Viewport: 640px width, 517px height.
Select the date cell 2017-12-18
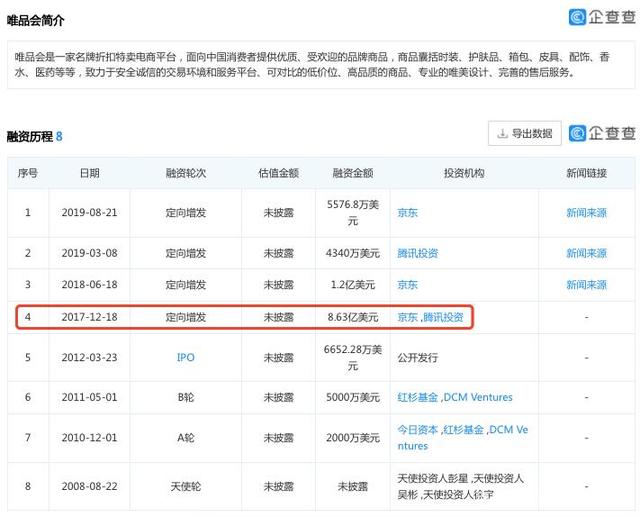click(89, 317)
